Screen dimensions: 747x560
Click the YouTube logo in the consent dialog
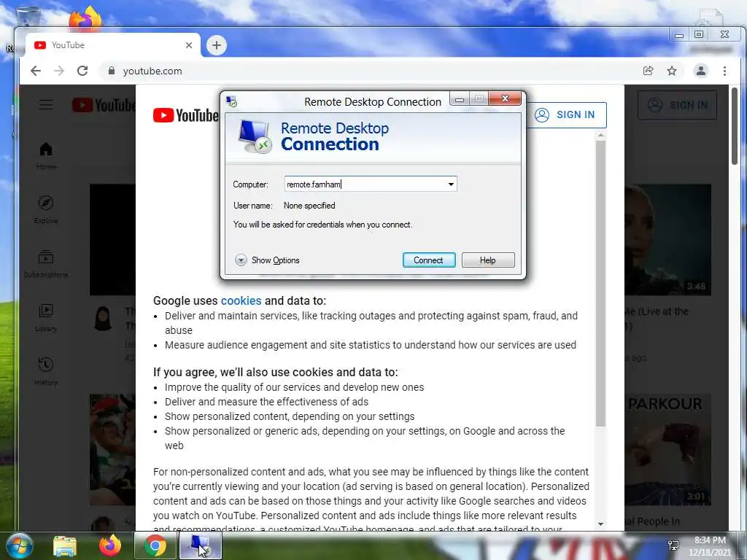tap(185, 115)
